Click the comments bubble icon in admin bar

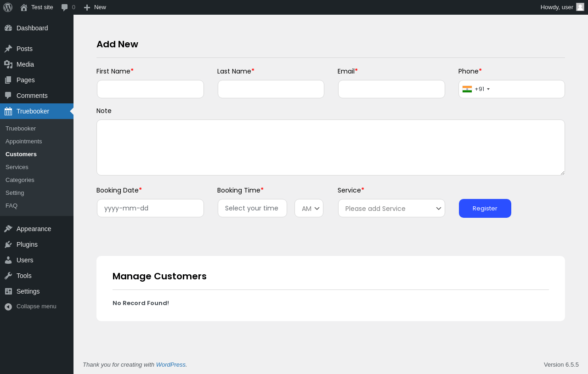[x=65, y=7]
